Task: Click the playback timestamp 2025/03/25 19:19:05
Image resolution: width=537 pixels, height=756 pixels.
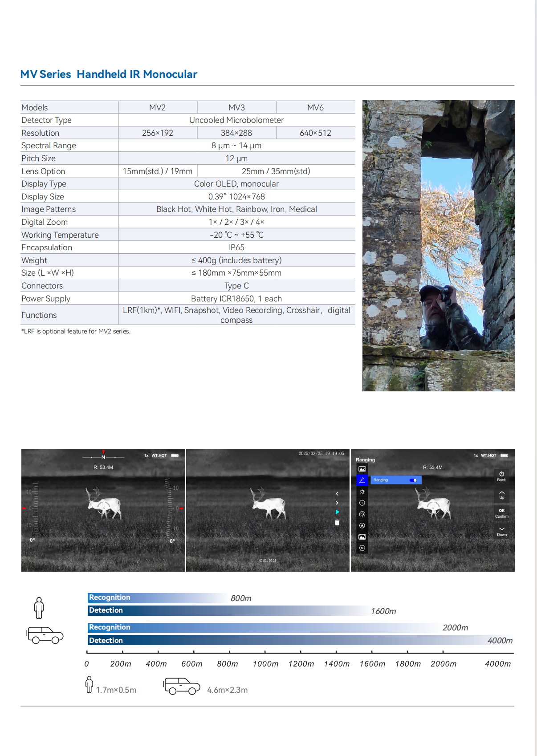Action: (321, 453)
